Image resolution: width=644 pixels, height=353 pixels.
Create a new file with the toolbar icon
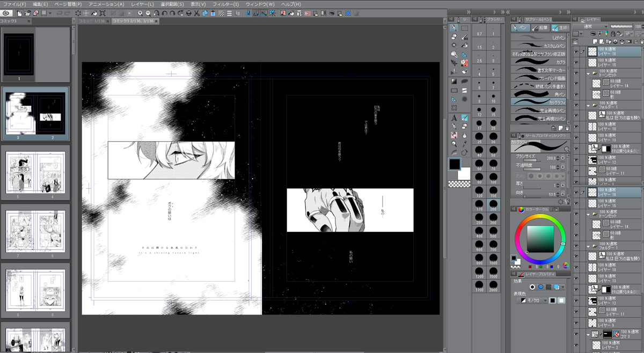pos(19,12)
